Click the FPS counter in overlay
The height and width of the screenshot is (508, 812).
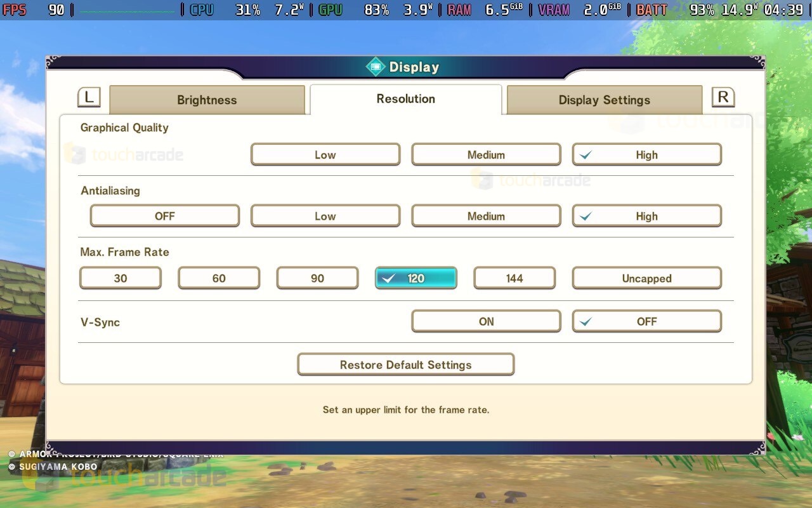[x=34, y=10]
